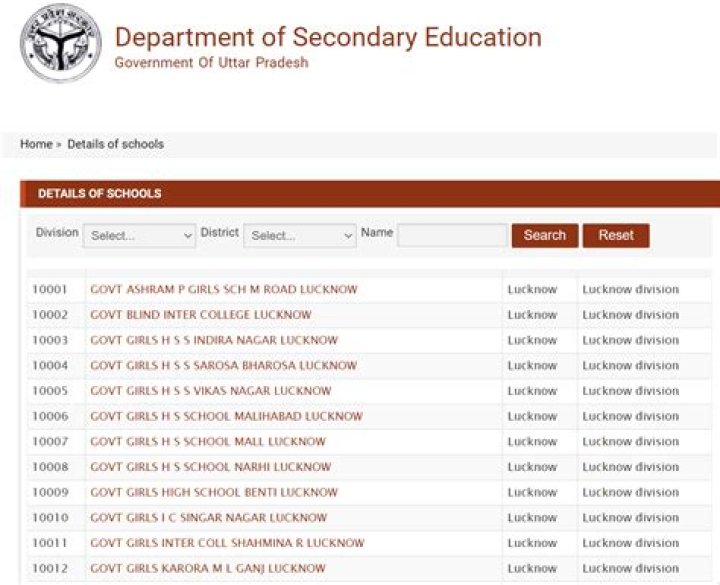Select GOVT GIRLS H S SCHOOL MALL LUCKNOW
Viewport: 720px width, 585px height.
pyautogui.click(x=208, y=442)
